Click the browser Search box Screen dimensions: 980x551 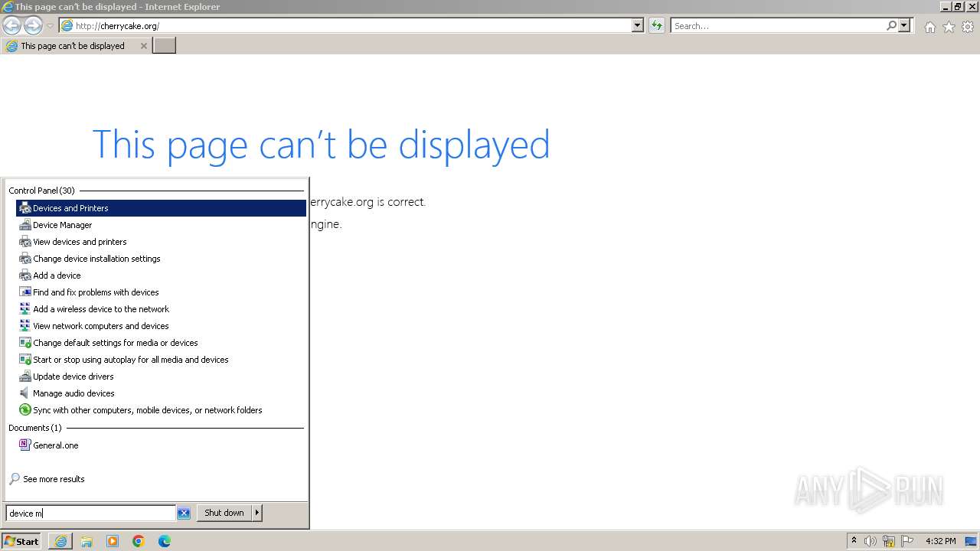point(777,25)
